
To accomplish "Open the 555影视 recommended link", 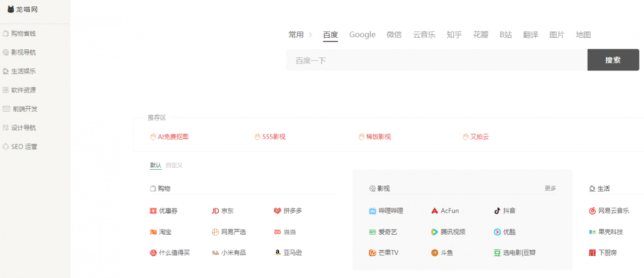I will pos(270,136).
